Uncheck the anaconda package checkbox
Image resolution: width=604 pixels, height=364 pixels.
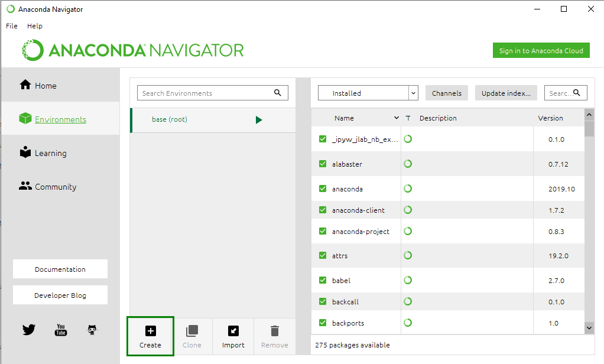pyautogui.click(x=323, y=188)
